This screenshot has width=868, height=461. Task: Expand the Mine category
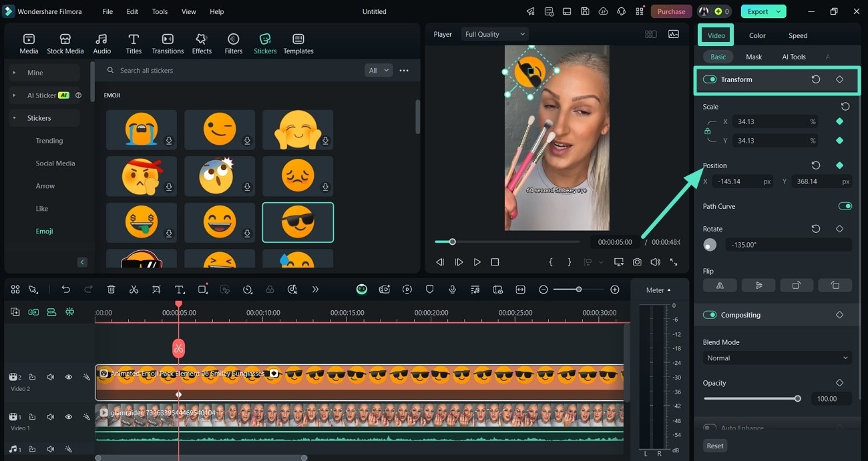[14, 73]
